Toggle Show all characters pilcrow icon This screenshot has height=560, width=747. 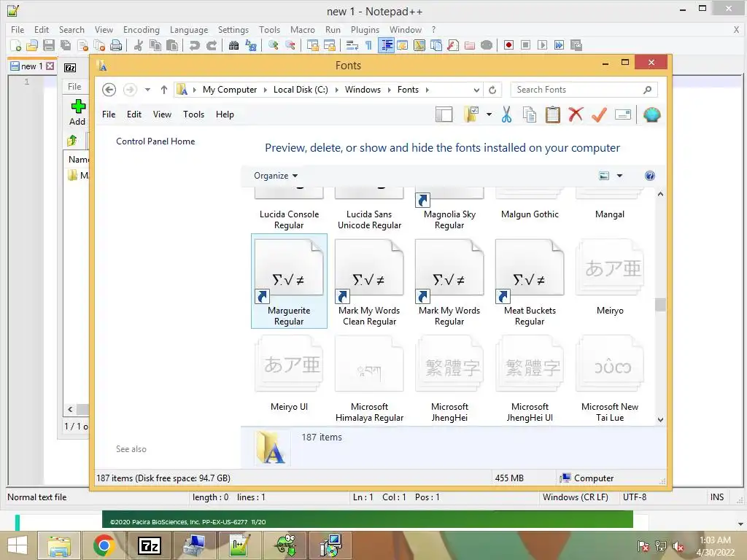click(x=368, y=45)
